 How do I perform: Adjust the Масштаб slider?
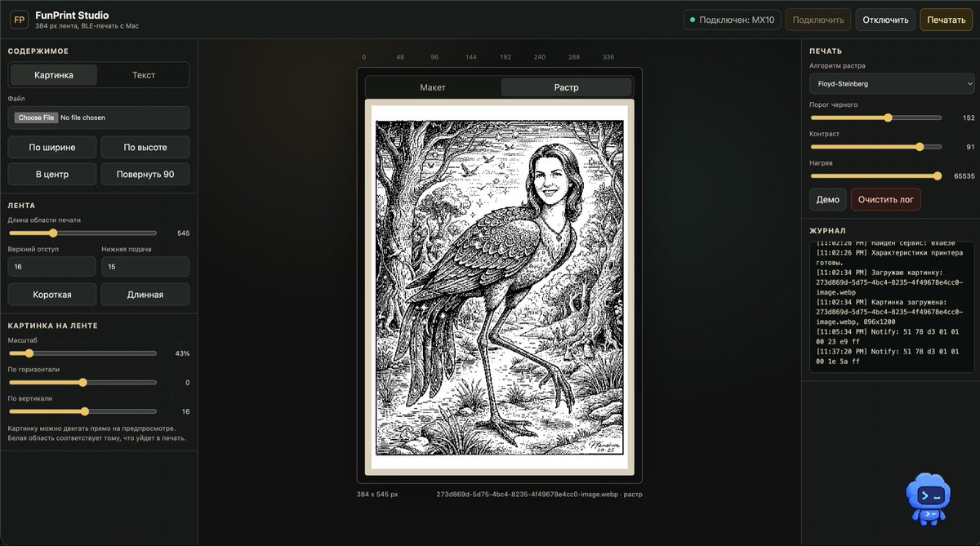(82, 353)
